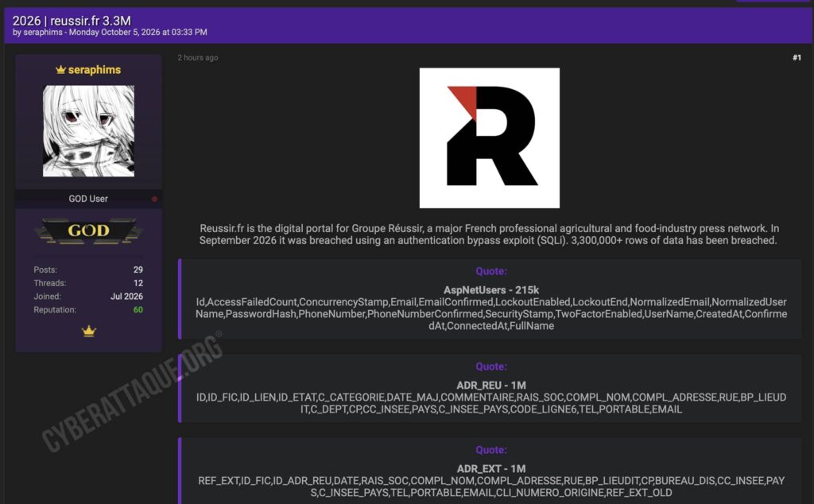Click the GOD rank badge

coord(89,231)
